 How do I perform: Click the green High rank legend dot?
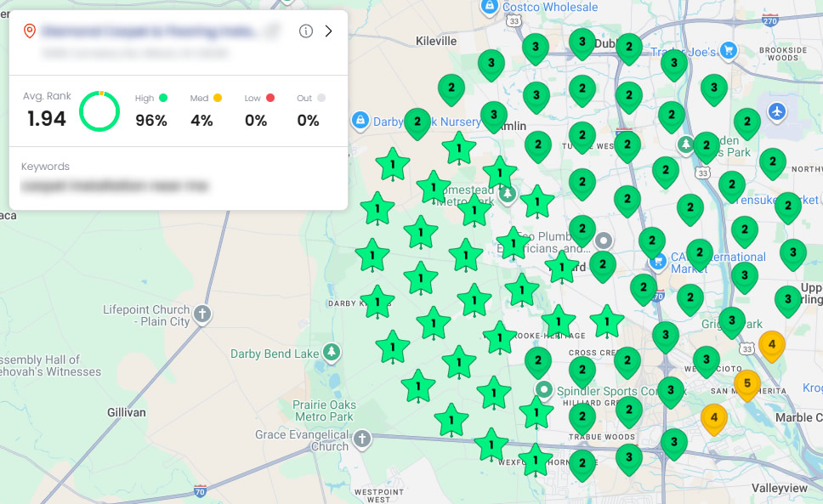[x=163, y=98]
